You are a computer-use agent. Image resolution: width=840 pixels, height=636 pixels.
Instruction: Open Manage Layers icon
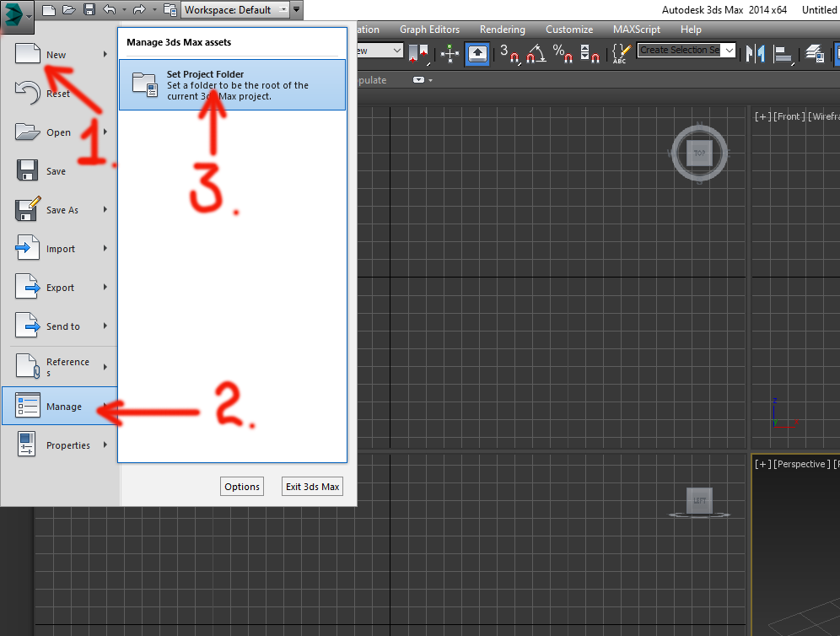815,54
